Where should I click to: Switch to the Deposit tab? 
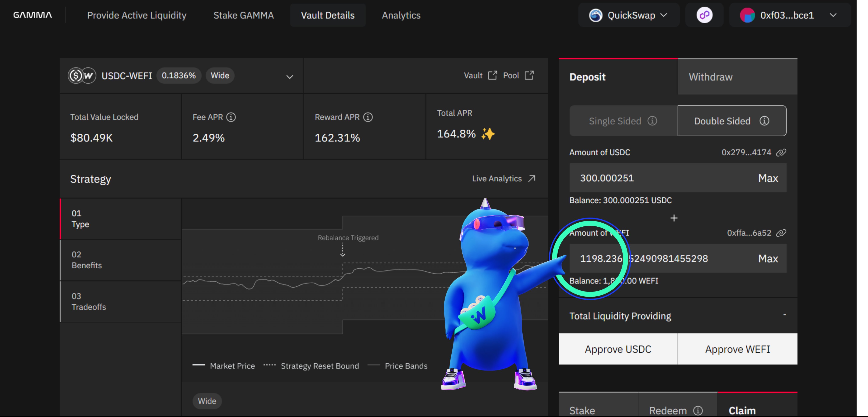(x=618, y=77)
